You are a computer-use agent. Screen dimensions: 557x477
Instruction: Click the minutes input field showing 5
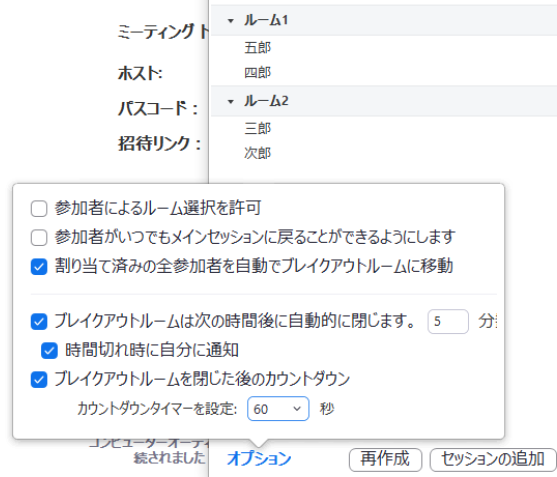[x=448, y=321]
